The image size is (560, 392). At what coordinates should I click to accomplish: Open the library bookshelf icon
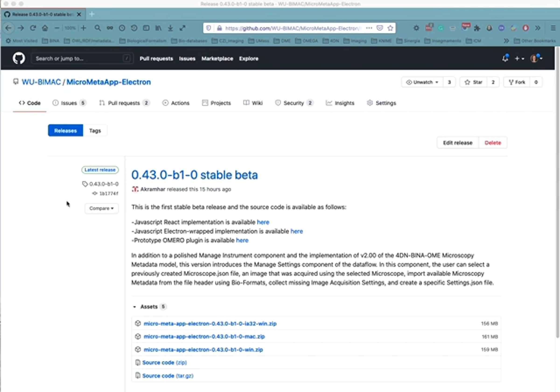click(x=158, y=28)
